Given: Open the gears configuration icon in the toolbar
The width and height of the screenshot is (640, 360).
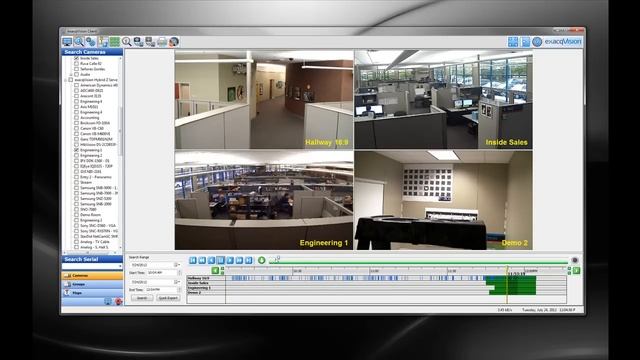Looking at the screenshot, I should [91, 42].
